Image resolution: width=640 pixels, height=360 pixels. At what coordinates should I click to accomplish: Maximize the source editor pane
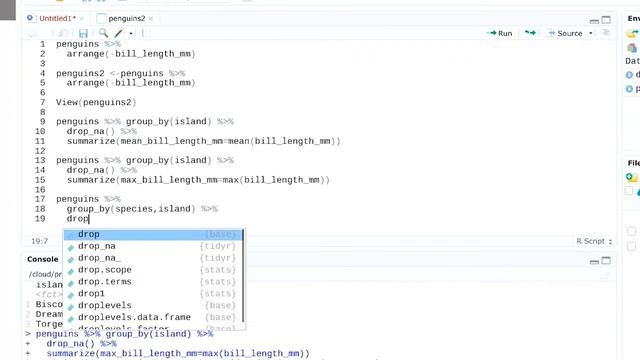(x=607, y=20)
